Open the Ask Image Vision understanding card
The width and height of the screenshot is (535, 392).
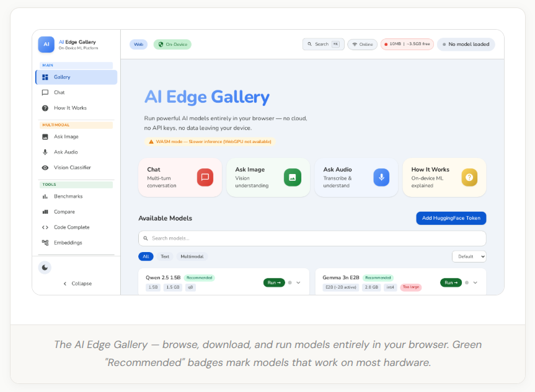pyautogui.click(x=268, y=177)
